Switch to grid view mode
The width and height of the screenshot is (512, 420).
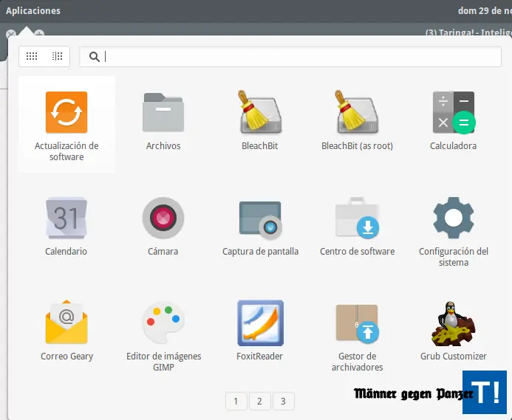coord(32,56)
